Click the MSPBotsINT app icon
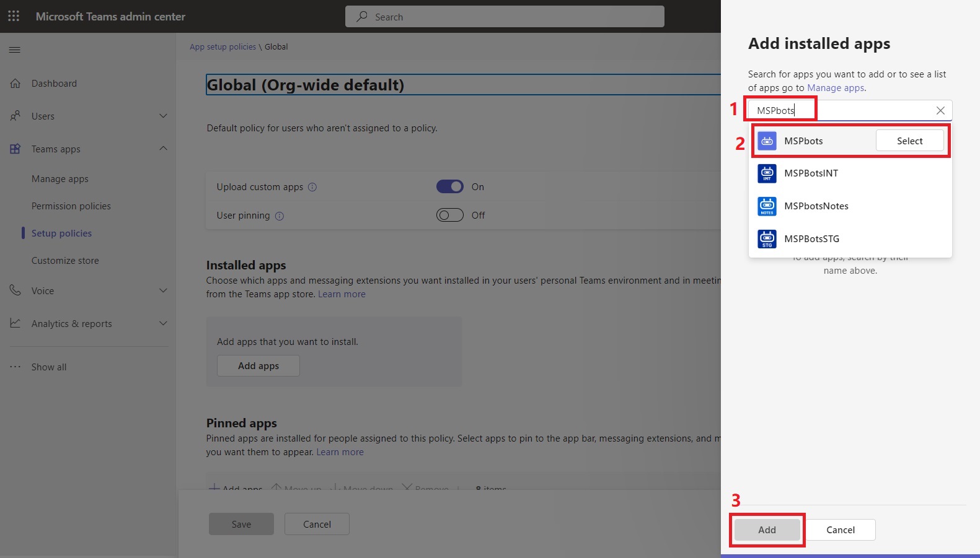980x558 pixels. 767,174
